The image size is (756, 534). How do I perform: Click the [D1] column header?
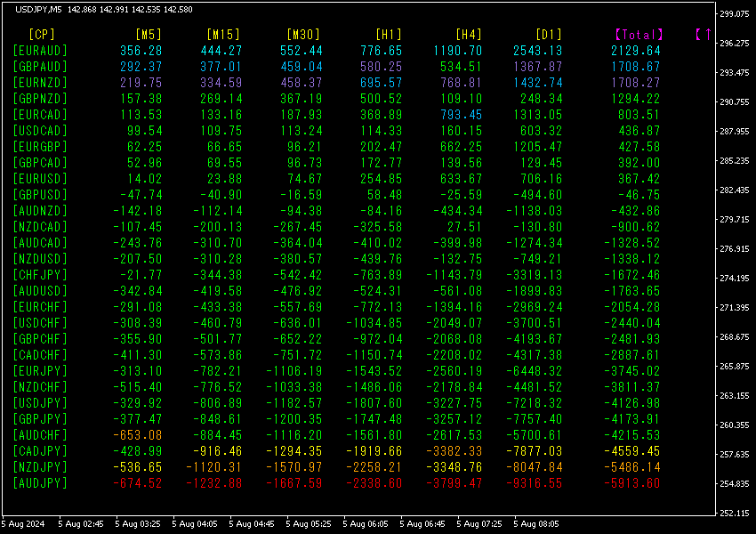point(549,34)
